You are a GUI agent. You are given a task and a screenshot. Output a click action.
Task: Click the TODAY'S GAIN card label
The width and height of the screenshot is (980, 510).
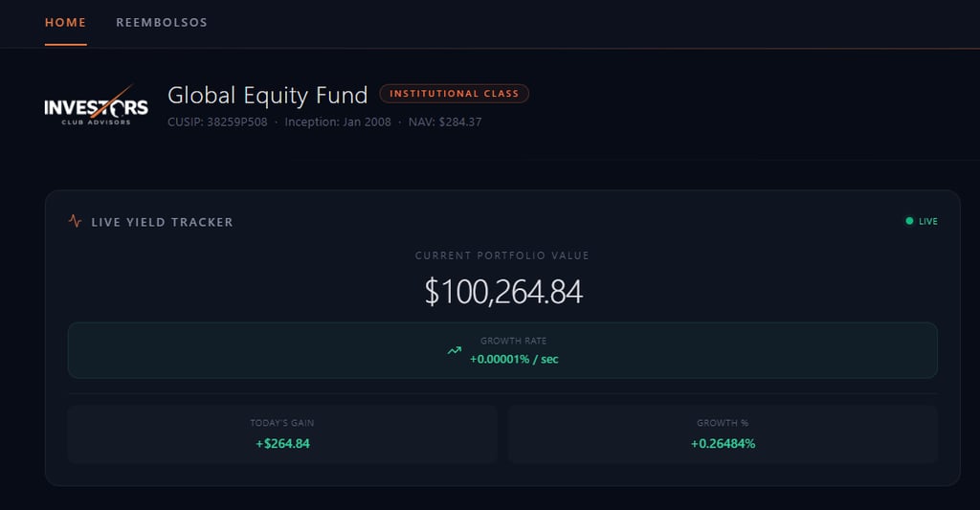(282, 423)
